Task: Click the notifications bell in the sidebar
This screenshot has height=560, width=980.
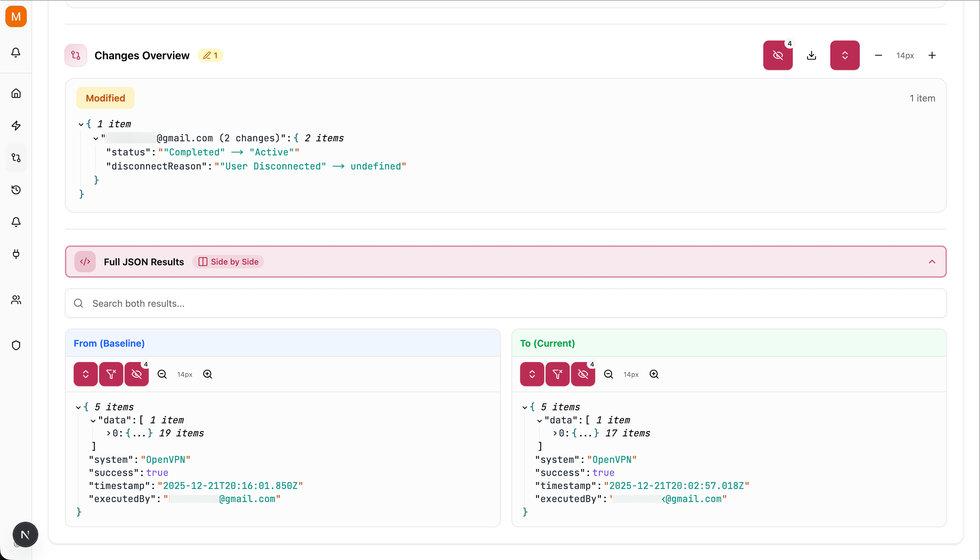Action: (16, 53)
